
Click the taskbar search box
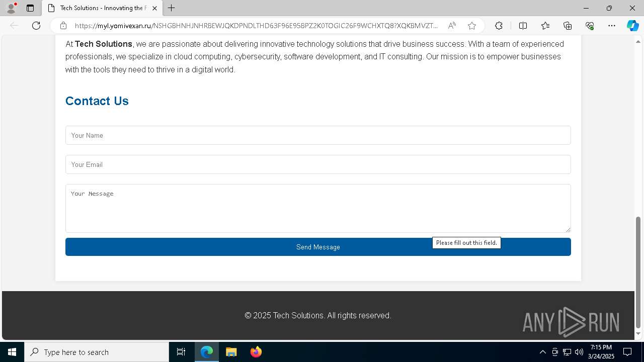click(97, 352)
